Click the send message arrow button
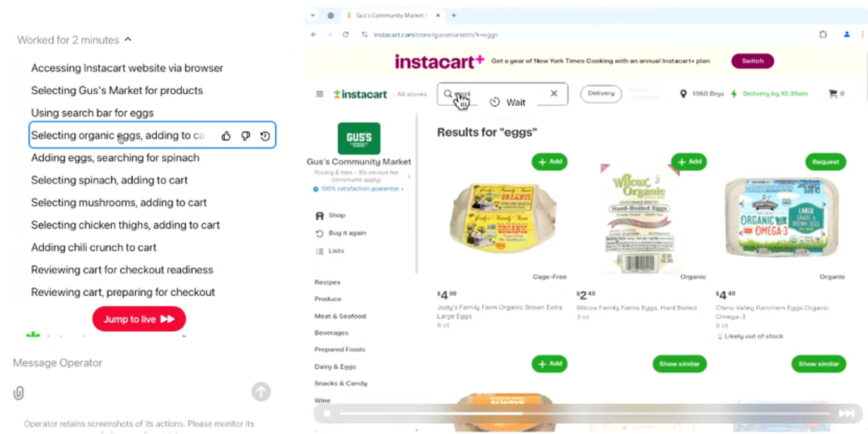The image size is (868, 434). point(261,392)
